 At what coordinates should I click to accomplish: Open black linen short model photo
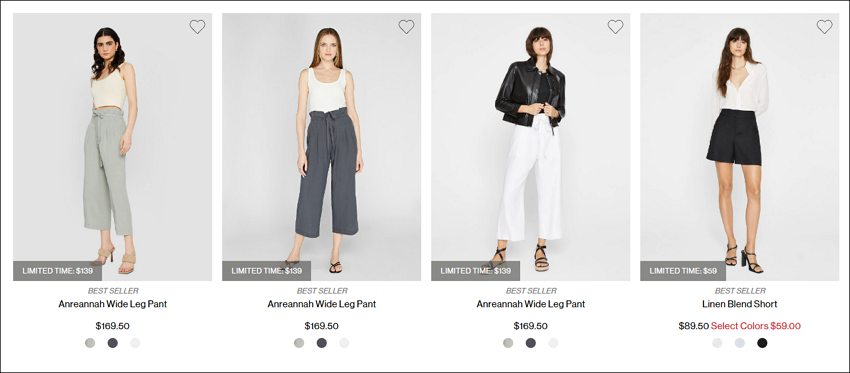click(x=739, y=147)
